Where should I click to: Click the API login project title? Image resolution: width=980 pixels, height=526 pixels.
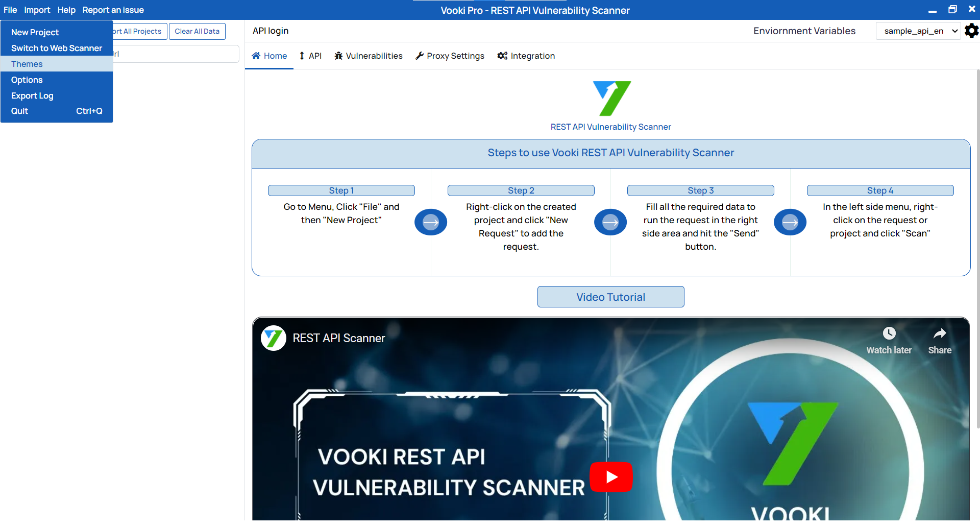[271, 31]
